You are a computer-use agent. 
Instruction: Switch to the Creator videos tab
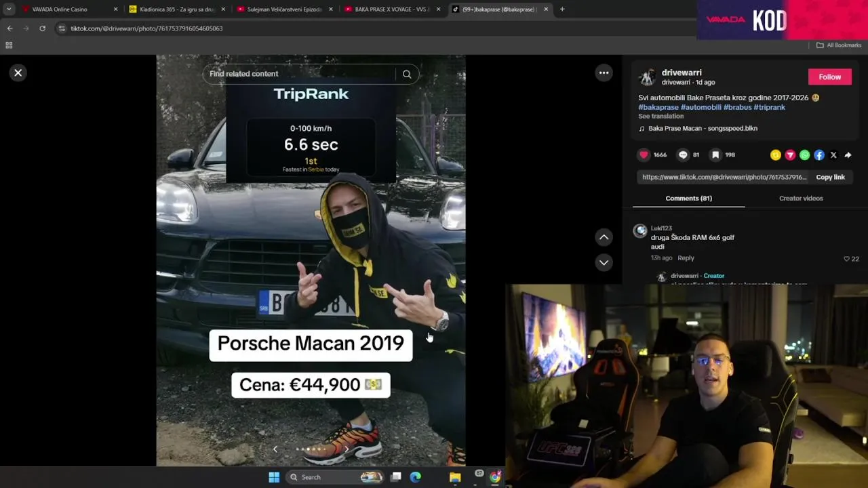[801, 198]
